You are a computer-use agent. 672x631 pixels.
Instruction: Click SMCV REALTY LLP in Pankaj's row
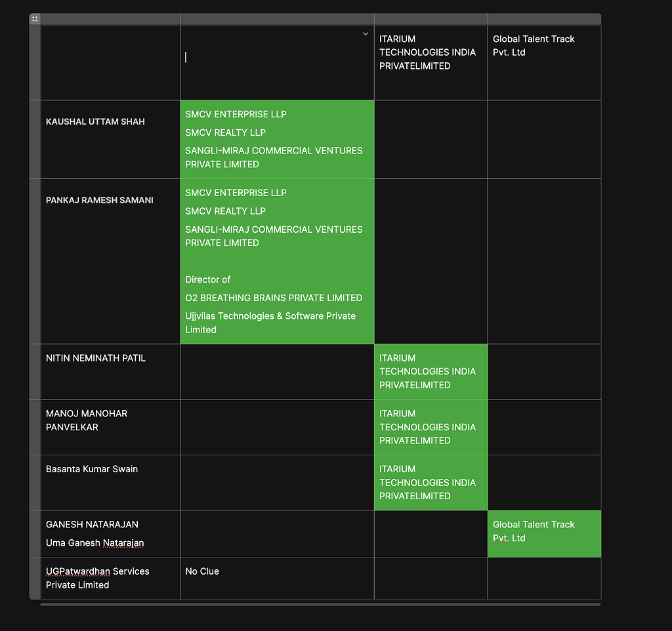pyautogui.click(x=226, y=211)
